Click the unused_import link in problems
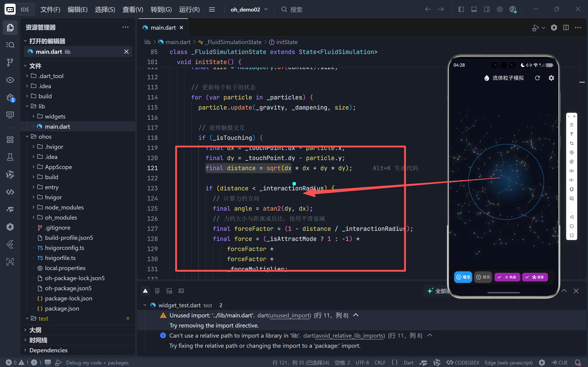The image size is (588, 367). coord(290,315)
